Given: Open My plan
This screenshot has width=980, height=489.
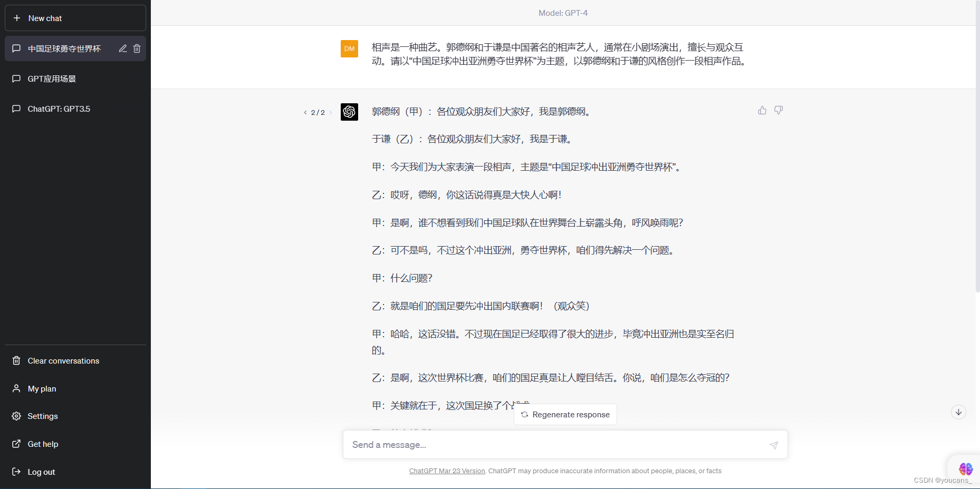Looking at the screenshot, I should [75, 388].
